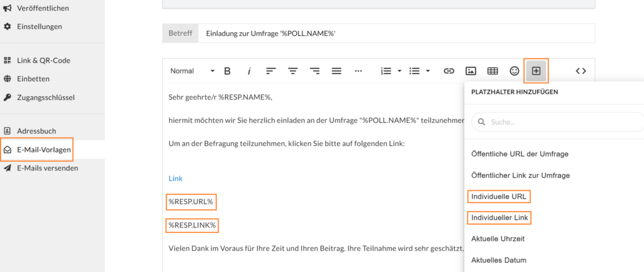
Task: Expand the bullet list options arrow
Action: point(428,71)
